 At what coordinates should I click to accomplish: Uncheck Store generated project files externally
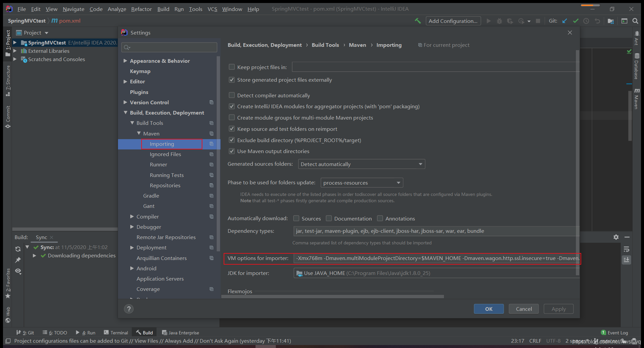[232, 80]
